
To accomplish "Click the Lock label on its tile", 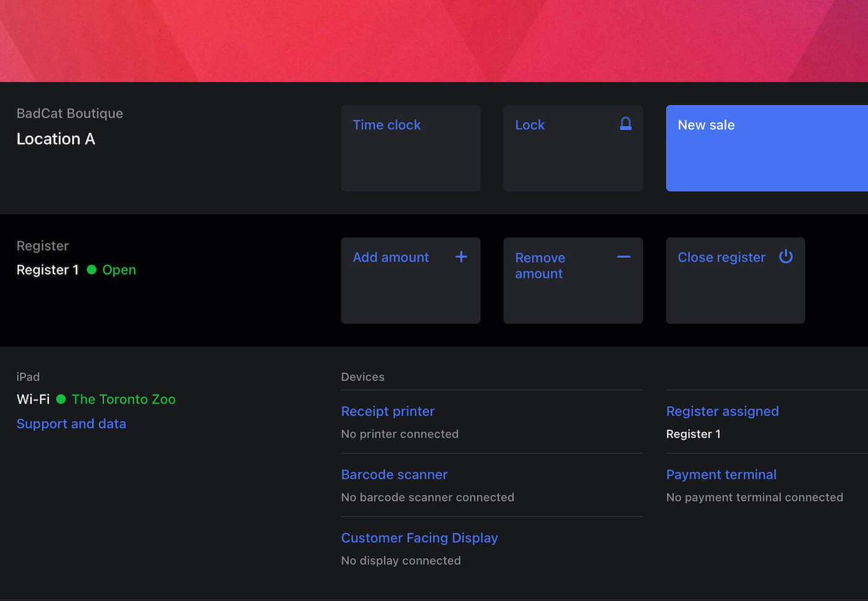I will (x=529, y=125).
